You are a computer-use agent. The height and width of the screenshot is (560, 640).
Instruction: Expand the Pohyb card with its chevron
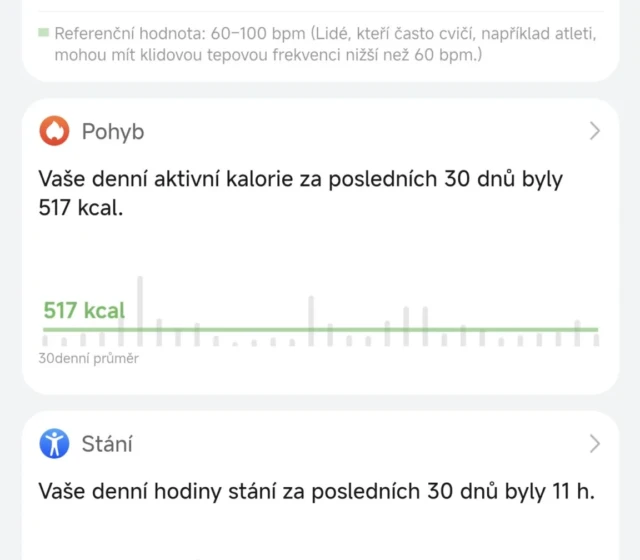tap(594, 132)
